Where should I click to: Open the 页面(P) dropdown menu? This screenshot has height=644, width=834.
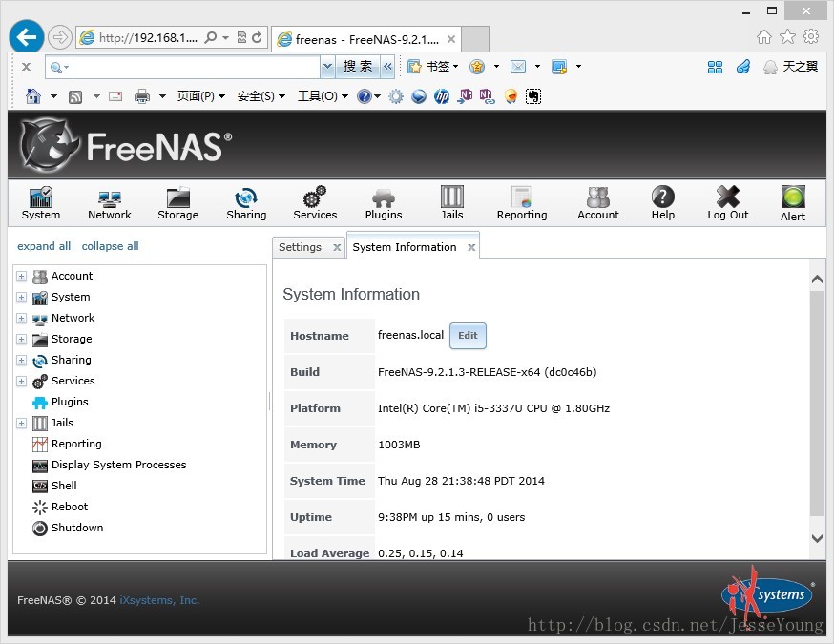(x=201, y=96)
